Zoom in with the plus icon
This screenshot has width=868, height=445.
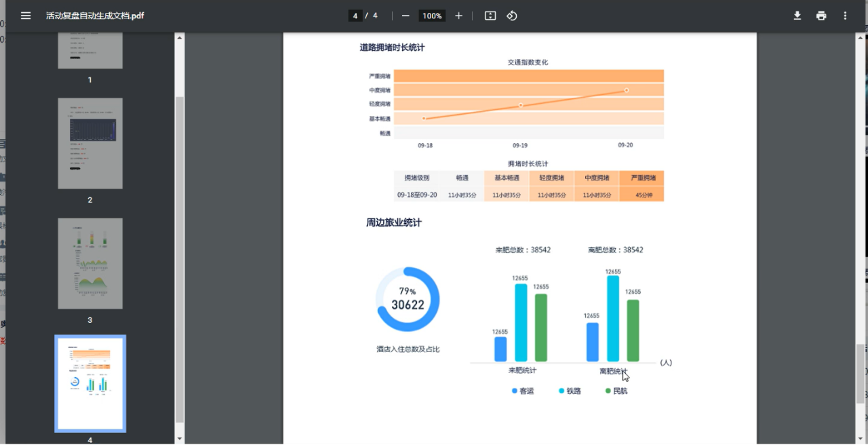458,16
